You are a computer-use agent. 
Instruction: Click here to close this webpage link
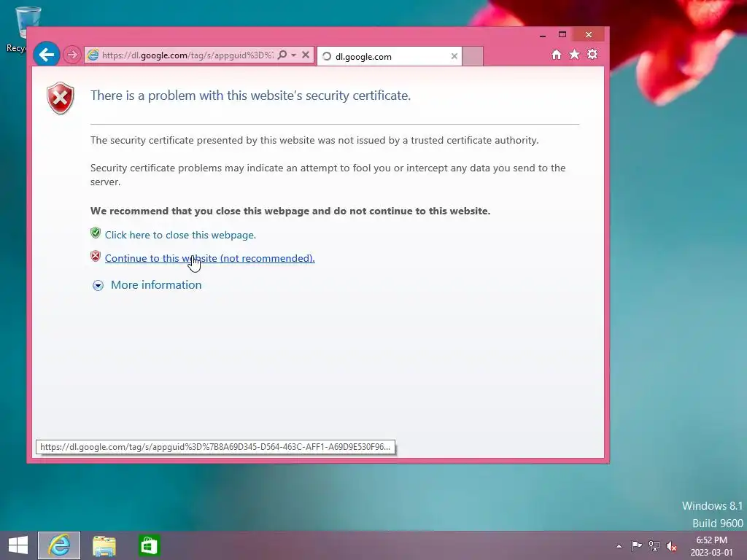coord(181,235)
